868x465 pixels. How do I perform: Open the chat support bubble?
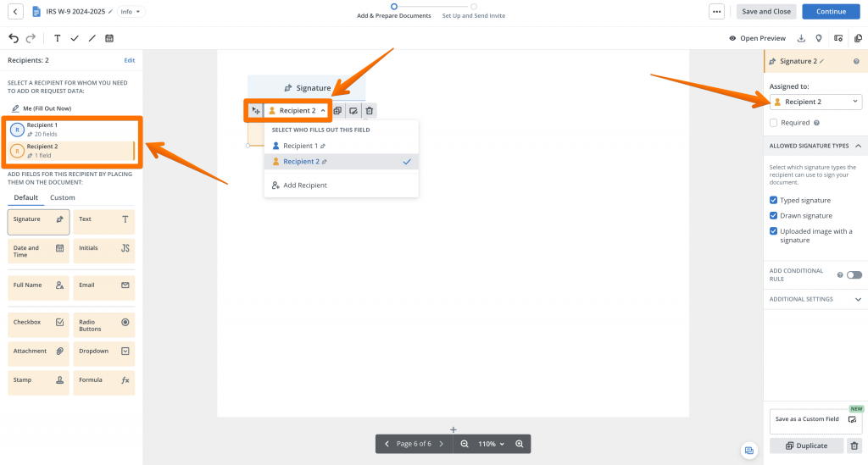pyautogui.click(x=749, y=451)
